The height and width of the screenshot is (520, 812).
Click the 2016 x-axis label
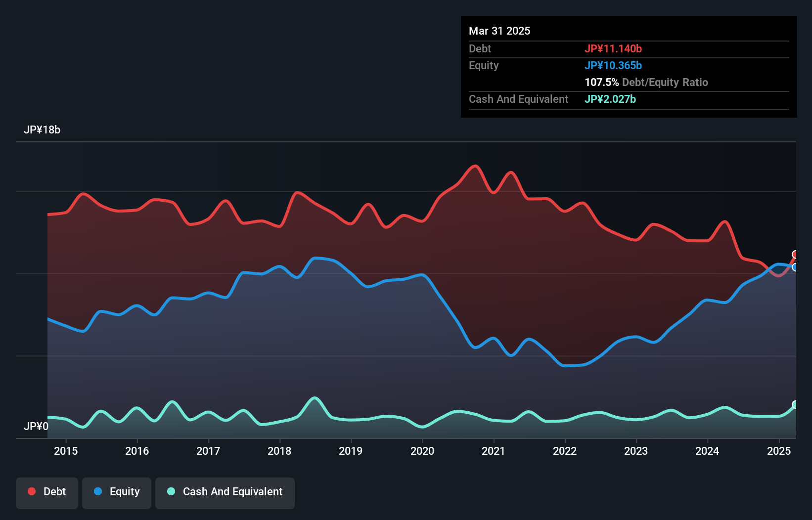[x=137, y=451]
